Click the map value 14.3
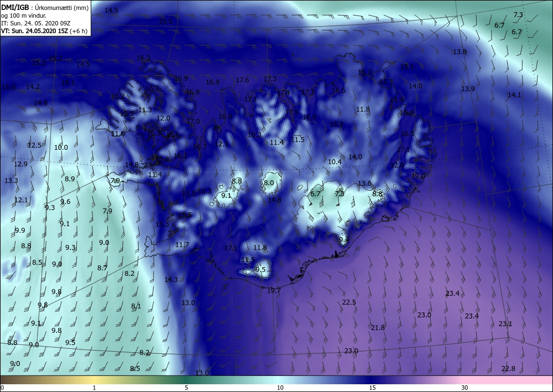Screen dimensions: 553x392 (171, 279)
